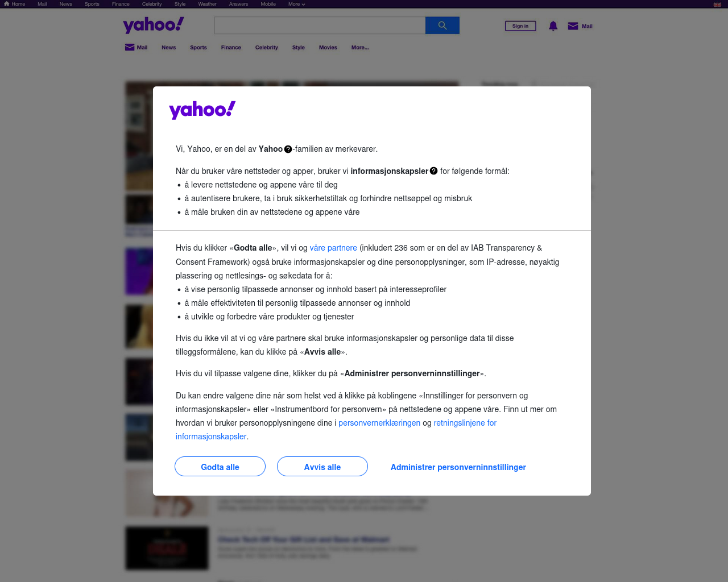Image resolution: width=728 pixels, height=582 pixels.
Task: Click the help icon after informasjonskapsler
Action: (x=434, y=171)
